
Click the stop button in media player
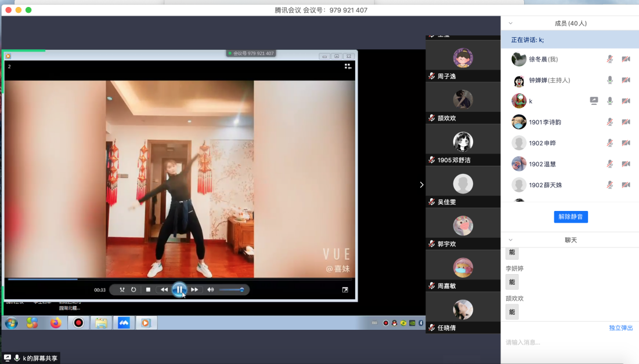click(x=148, y=290)
